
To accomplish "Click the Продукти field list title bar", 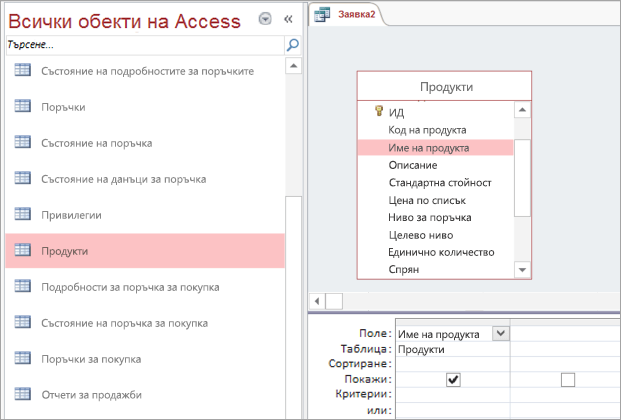I will (444, 86).
